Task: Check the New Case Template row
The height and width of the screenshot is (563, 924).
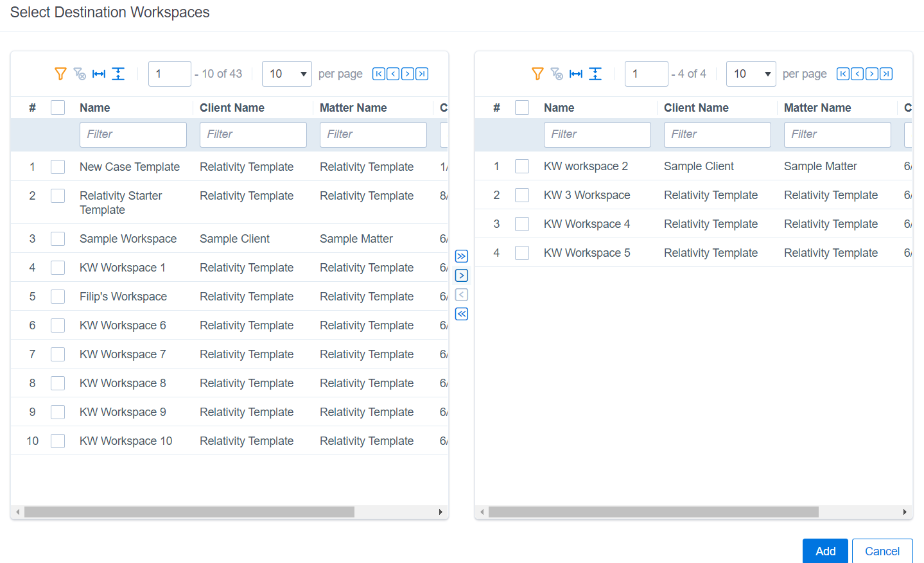Action: pyautogui.click(x=58, y=167)
